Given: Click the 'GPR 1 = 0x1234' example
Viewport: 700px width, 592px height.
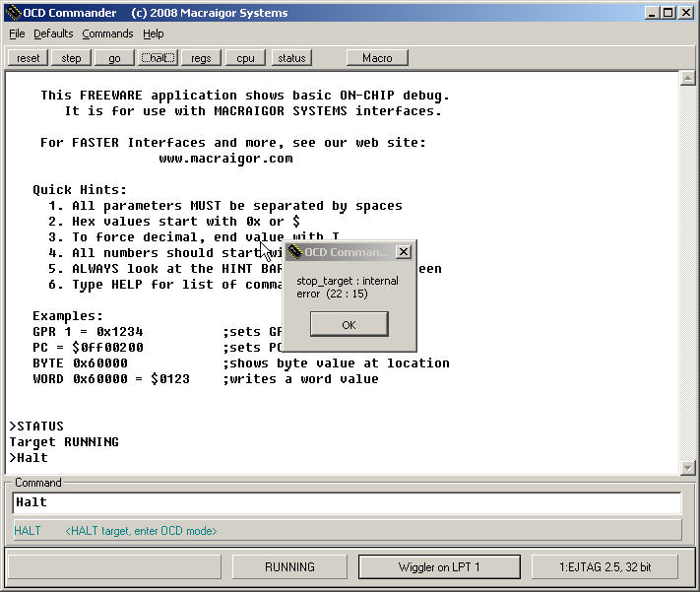Looking at the screenshot, I should [x=88, y=332].
